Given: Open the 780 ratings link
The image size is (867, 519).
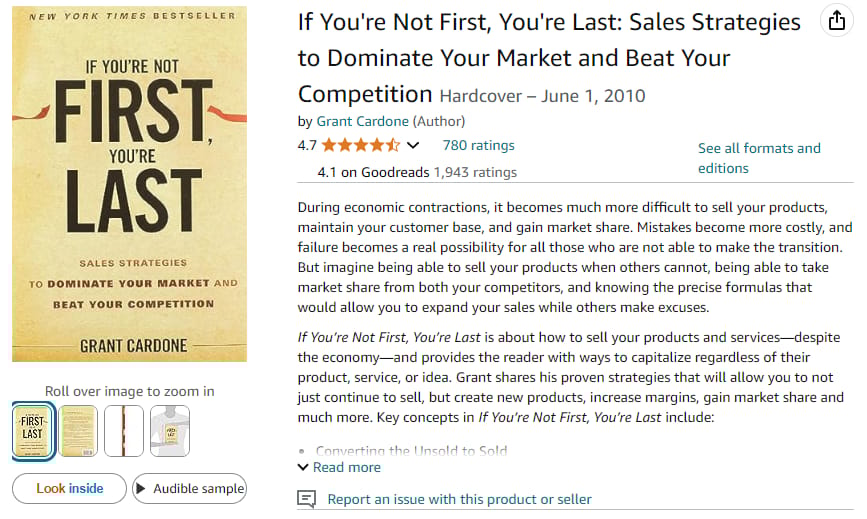Looking at the screenshot, I should 478,145.
